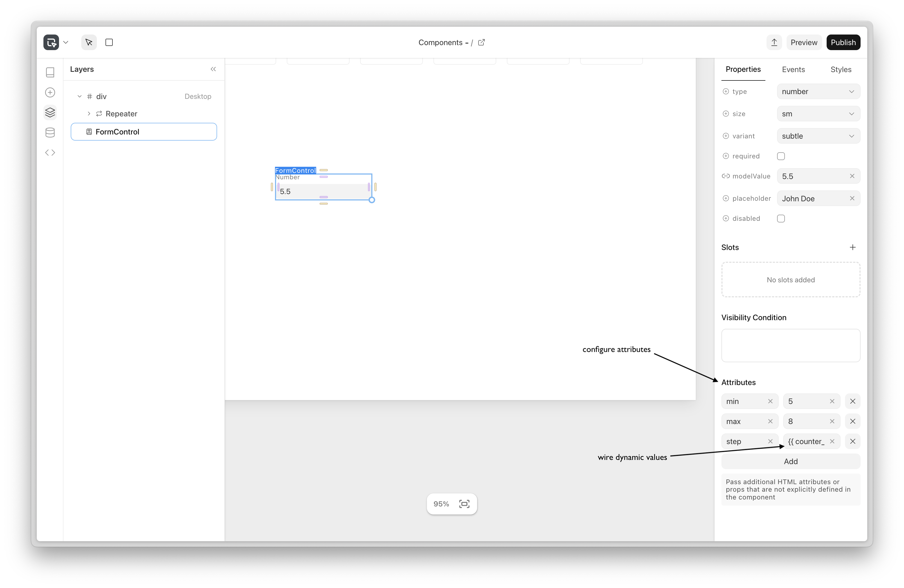Switch to the Styles tab
Viewport: 904px width, 588px height.
[x=841, y=70]
